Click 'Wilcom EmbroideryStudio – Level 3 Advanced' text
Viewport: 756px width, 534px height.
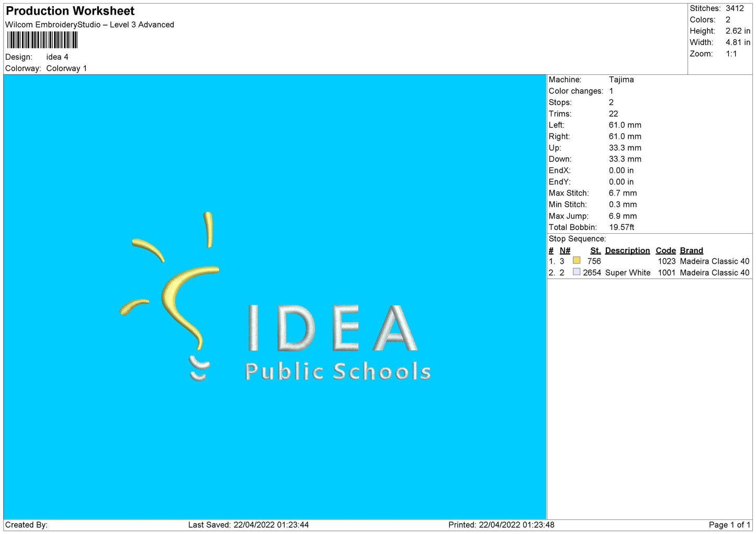[x=89, y=25]
